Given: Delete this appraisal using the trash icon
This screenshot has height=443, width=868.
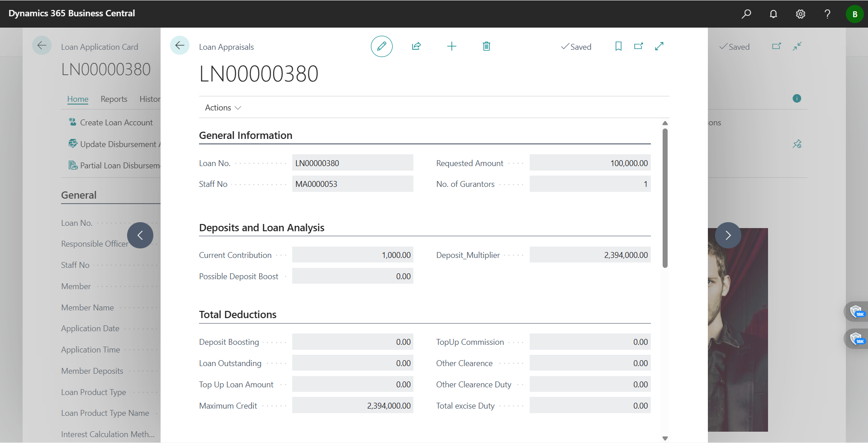Looking at the screenshot, I should point(486,46).
